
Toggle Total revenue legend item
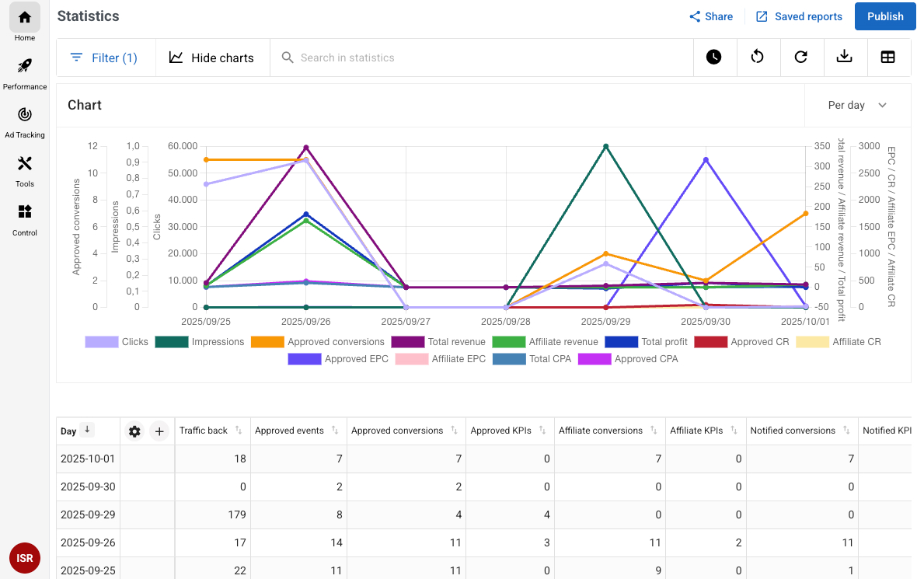pos(438,342)
